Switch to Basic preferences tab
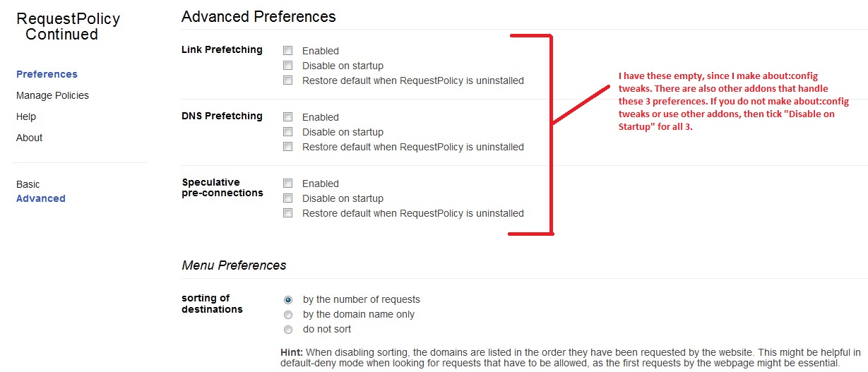This screenshot has height=372, width=868. click(x=28, y=184)
